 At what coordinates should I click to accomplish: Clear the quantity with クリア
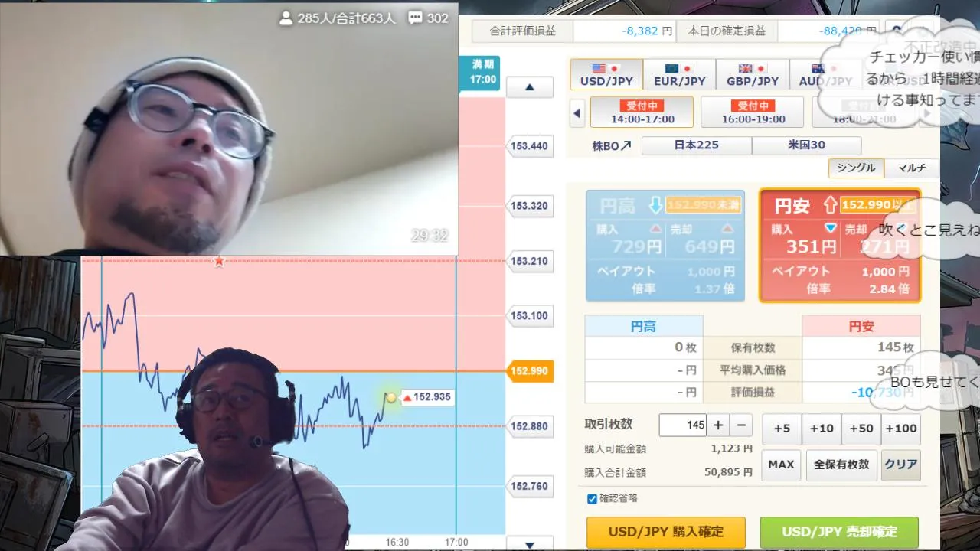pos(900,465)
